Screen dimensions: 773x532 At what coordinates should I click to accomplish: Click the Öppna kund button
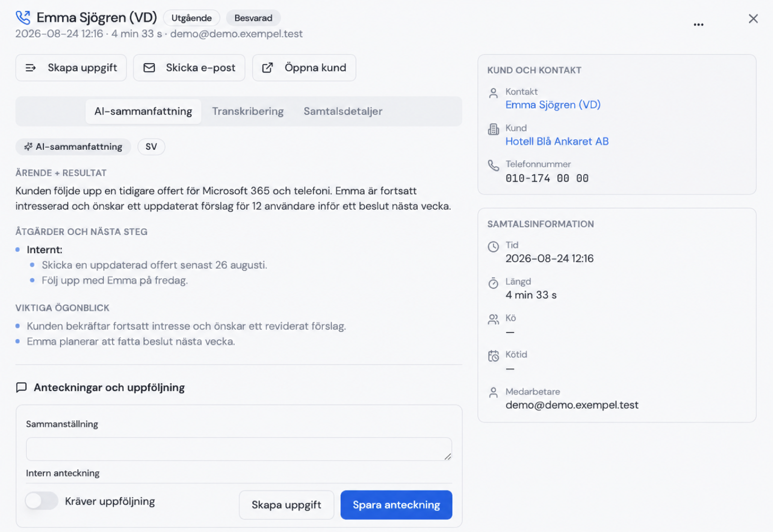tap(304, 68)
